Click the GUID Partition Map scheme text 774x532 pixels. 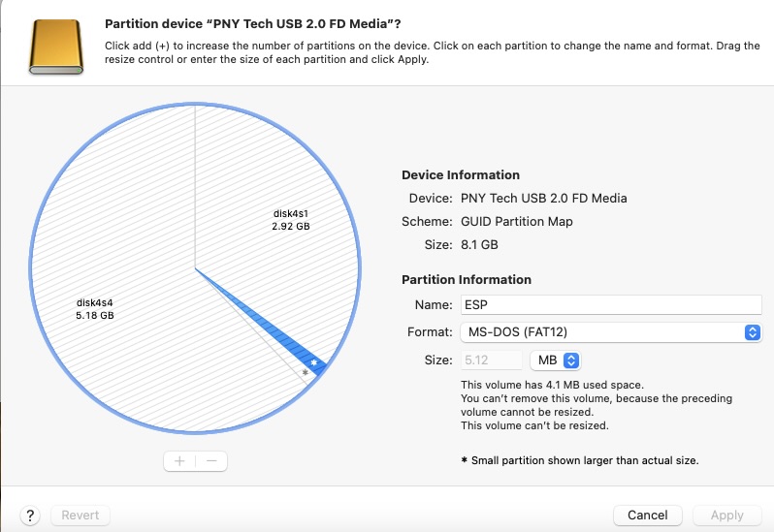click(x=516, y=221)
